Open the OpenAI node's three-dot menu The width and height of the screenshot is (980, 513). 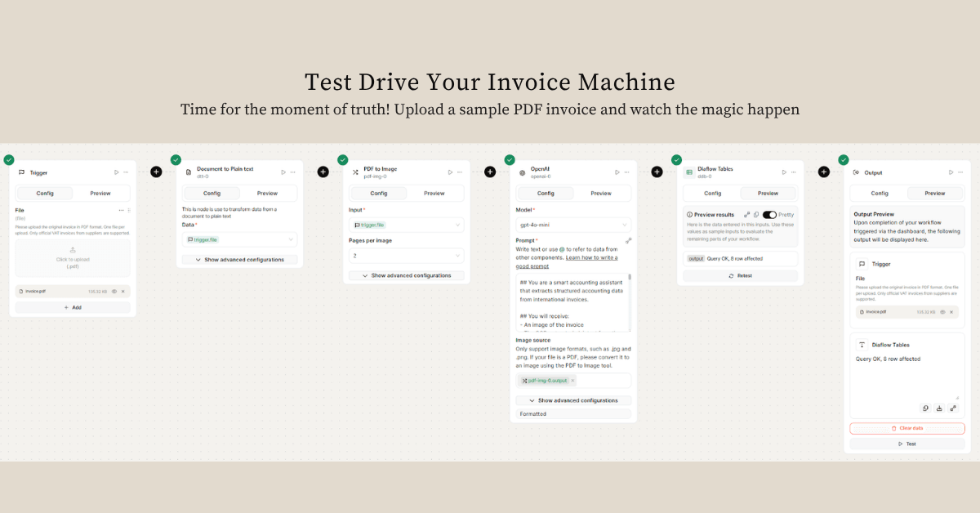click(626, 172)
